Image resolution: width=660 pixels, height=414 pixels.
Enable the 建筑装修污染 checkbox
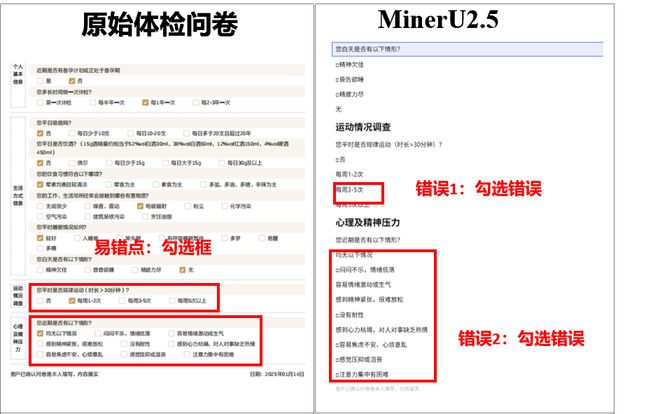(x=90, y=215)
